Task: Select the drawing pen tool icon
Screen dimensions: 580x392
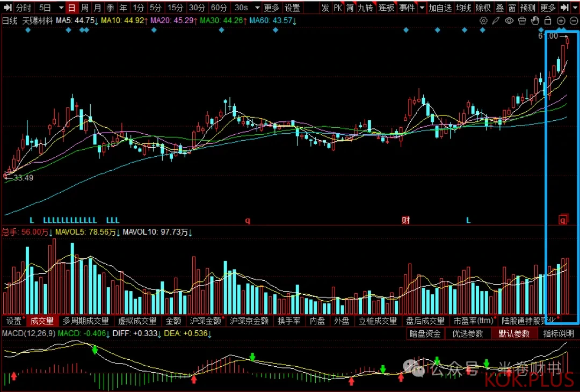Action: [496, 21]
